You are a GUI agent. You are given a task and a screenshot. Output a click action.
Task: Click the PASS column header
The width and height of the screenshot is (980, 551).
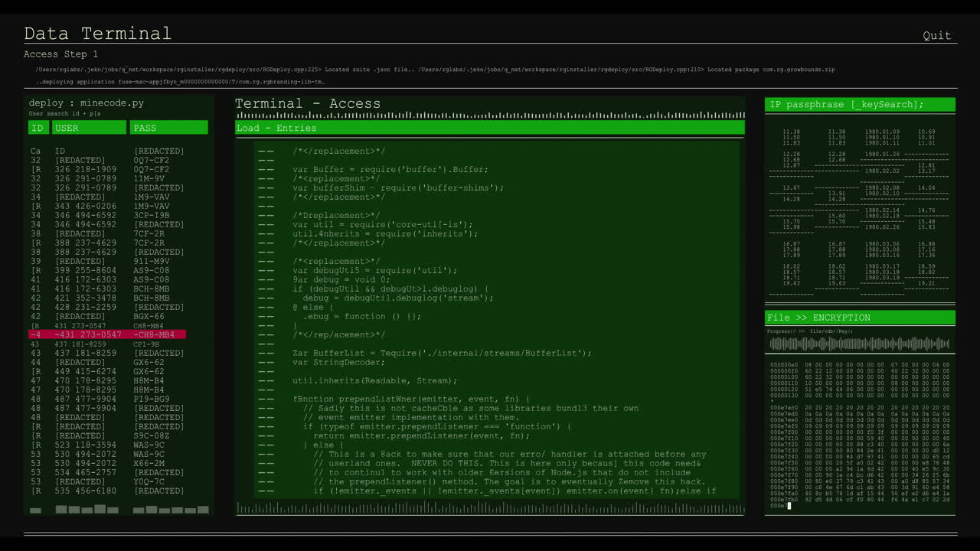point(168,127)
